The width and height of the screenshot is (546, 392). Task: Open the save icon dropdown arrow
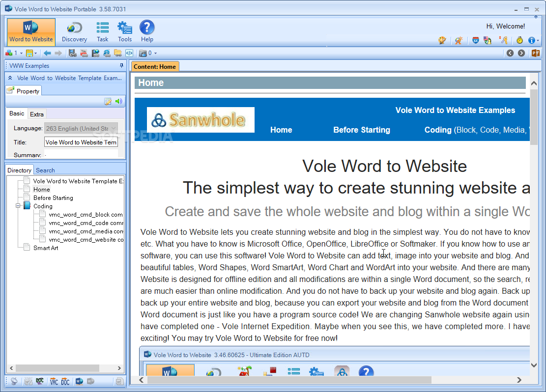pos(35,53)
